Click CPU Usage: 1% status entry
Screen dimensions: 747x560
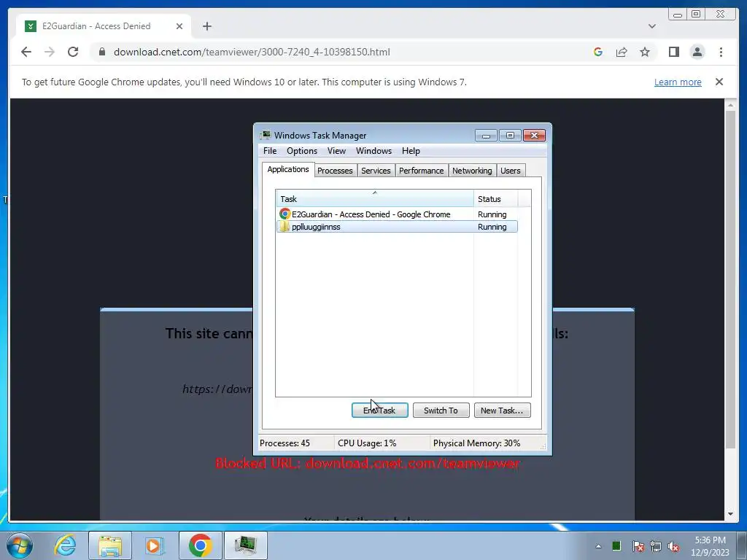point(367,443)
